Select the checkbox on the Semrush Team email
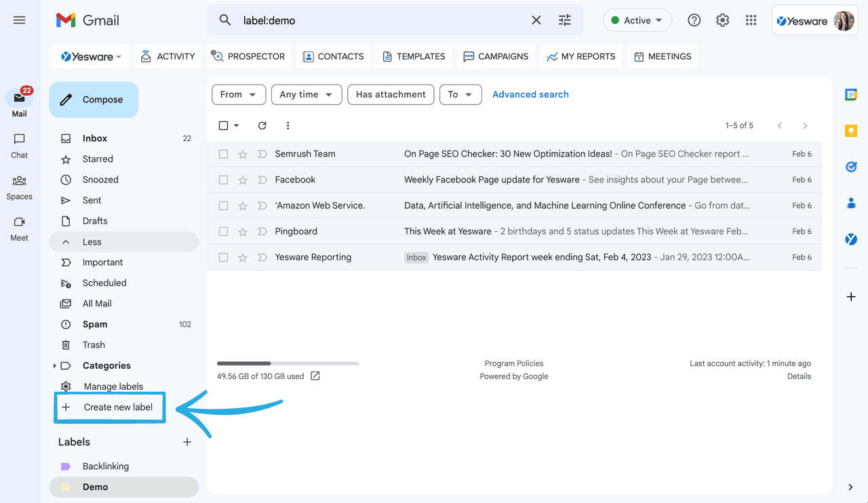The image size is (868, 503). pos(223,153)
